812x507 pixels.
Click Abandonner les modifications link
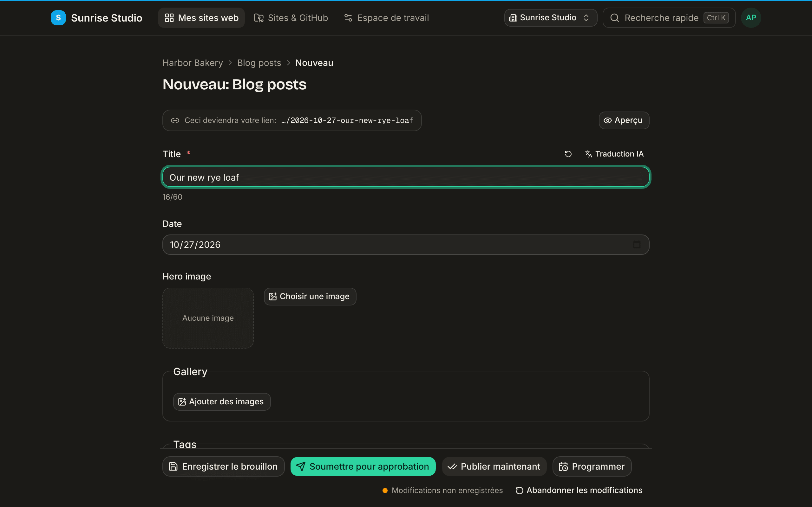click(x=579, y=491)
